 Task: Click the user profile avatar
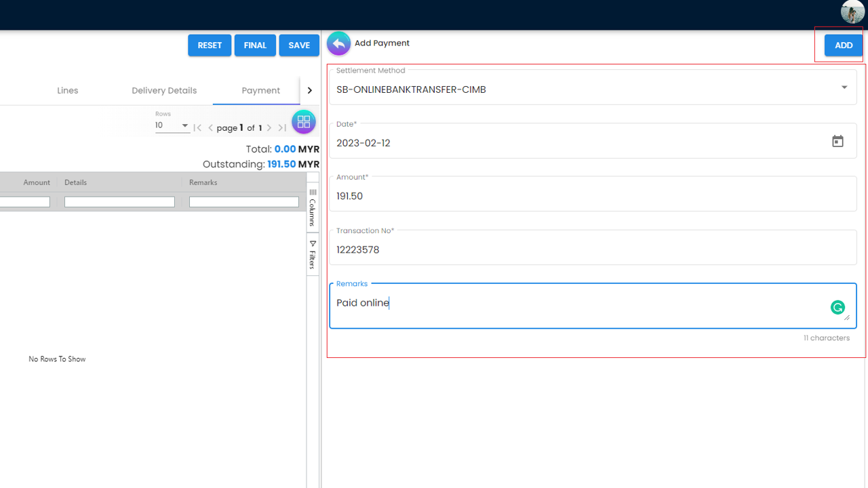tap(852, 12)
